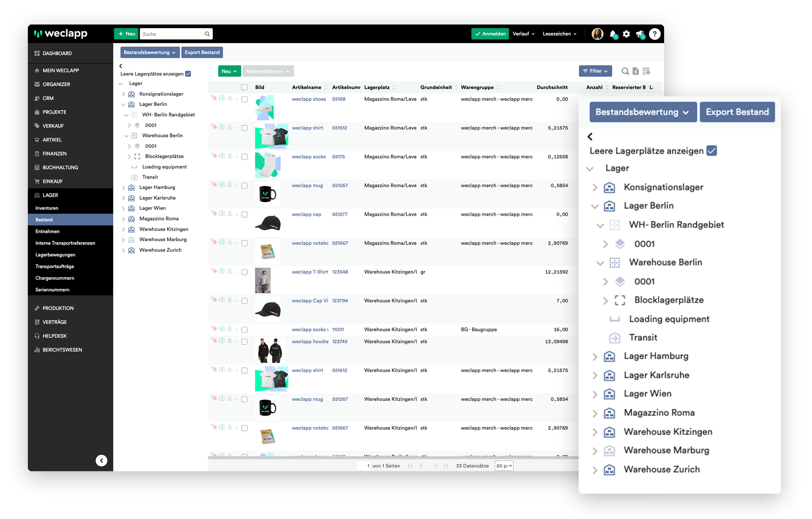Select Magazzino Roma in tree
The image size is (812, 519).
159,219
